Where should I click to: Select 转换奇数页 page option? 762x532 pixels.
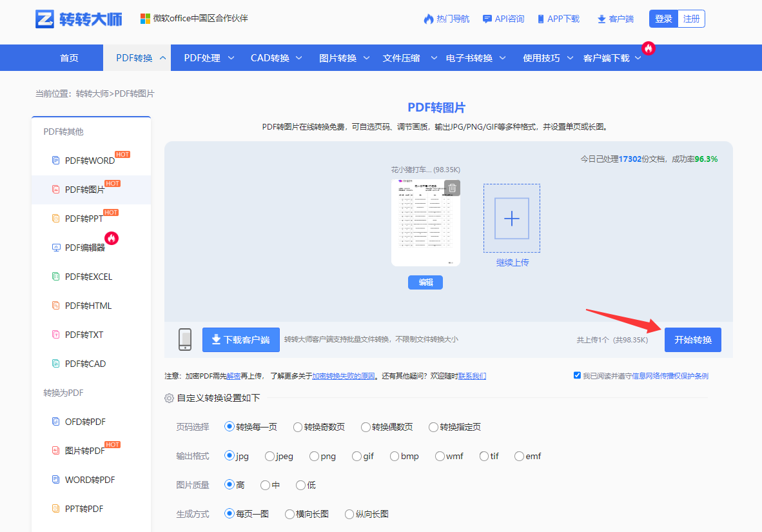tap(297, 427)
